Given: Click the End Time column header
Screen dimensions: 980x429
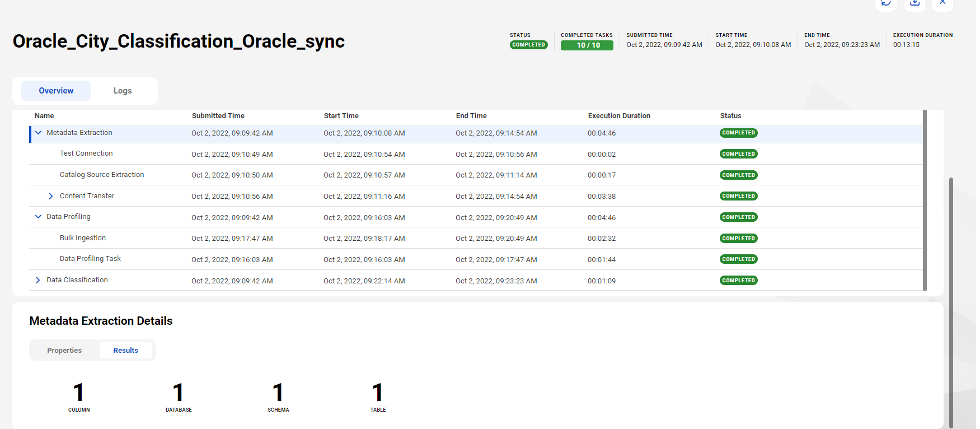Looking at the screenshot, I should tap(471, 116).
